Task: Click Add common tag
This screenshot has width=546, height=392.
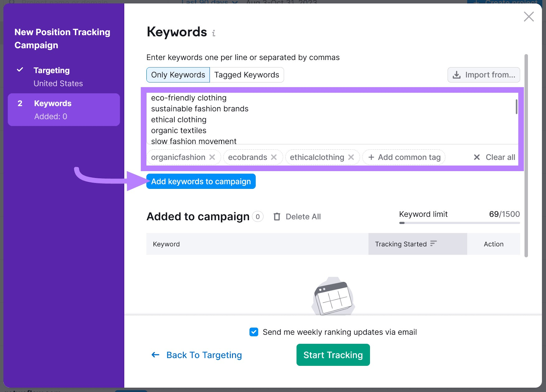Action: coord(404,157)
